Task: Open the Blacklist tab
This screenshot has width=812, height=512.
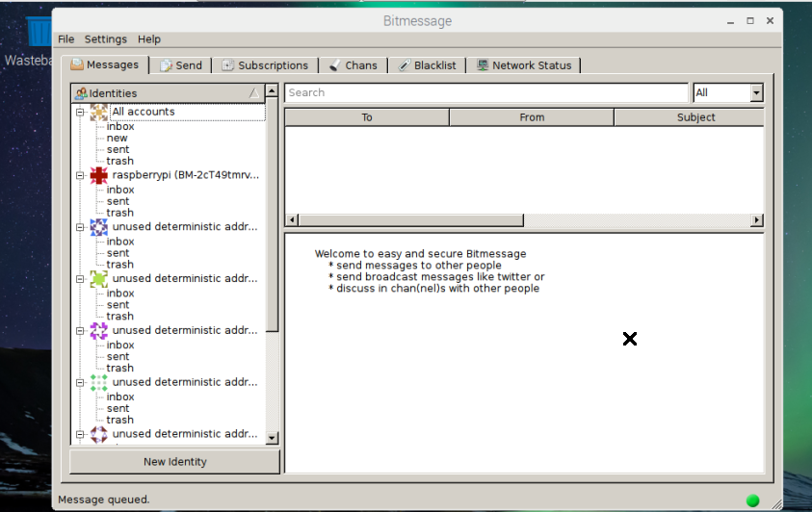Action: (428, 65)
